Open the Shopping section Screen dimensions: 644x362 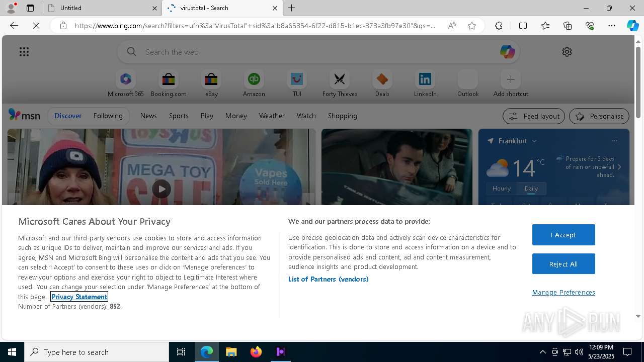point(343,116)
